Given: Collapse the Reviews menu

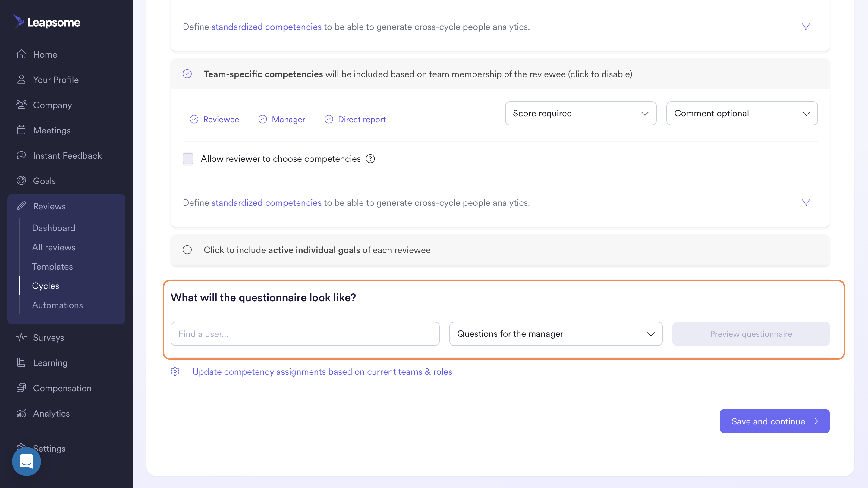Looking at the screenshot, I should pyautogui.click(x=49, y=206).
